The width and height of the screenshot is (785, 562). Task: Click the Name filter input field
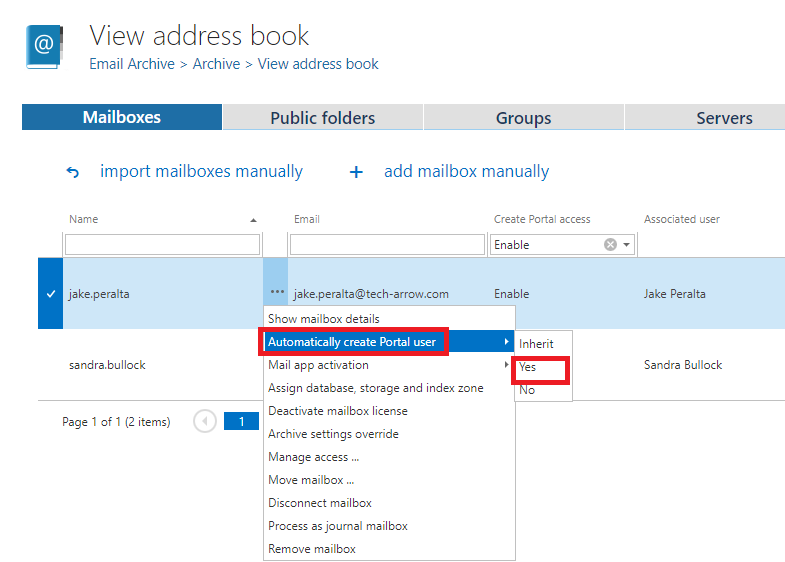pos(162,245)
